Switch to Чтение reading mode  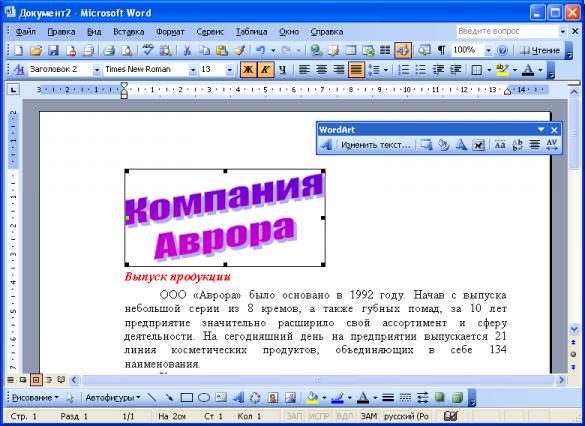(x=541, y=50)
